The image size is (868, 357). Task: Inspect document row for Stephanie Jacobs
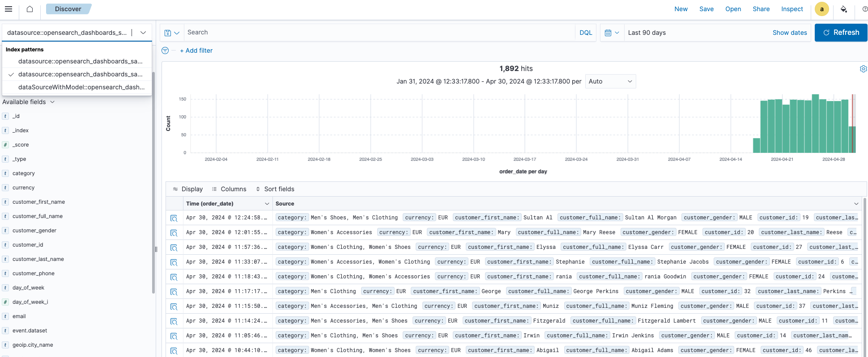[x=174, y=262]
